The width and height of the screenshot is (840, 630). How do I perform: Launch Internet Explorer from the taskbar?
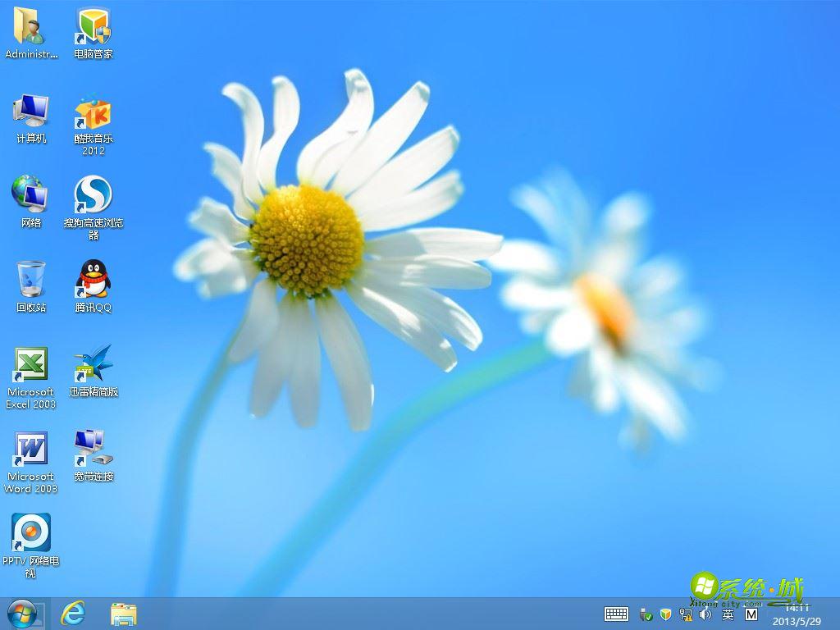72,614
